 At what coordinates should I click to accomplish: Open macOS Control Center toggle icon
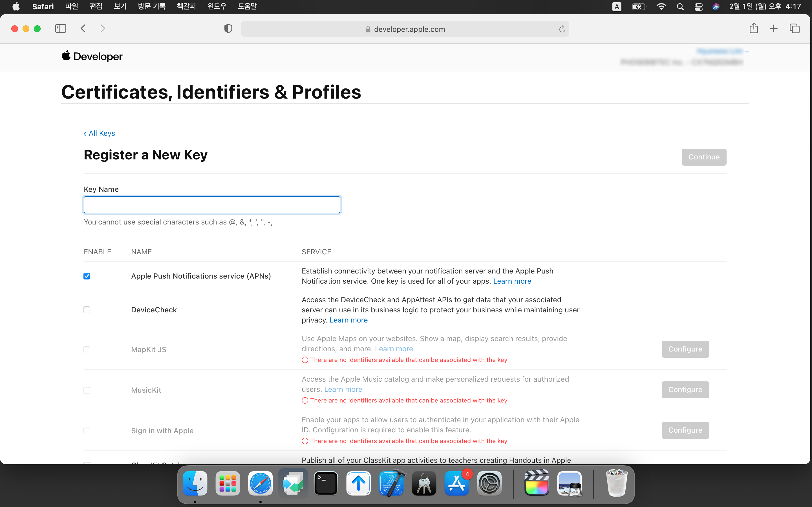[x=698, y=7]
